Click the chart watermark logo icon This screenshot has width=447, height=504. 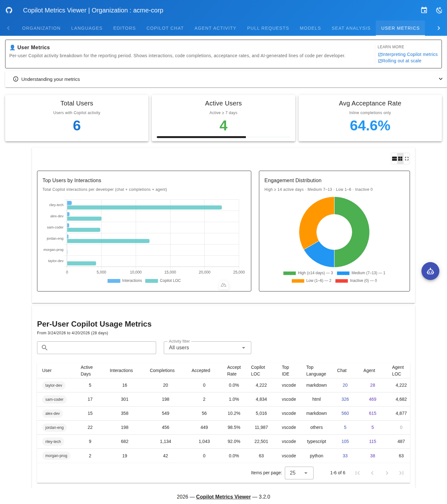223,285
